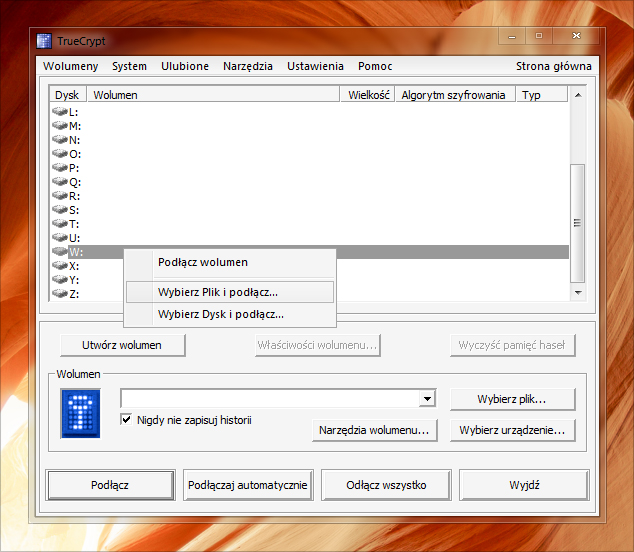Click the TrueCrypt title bar app icon

tap(44, 41)
